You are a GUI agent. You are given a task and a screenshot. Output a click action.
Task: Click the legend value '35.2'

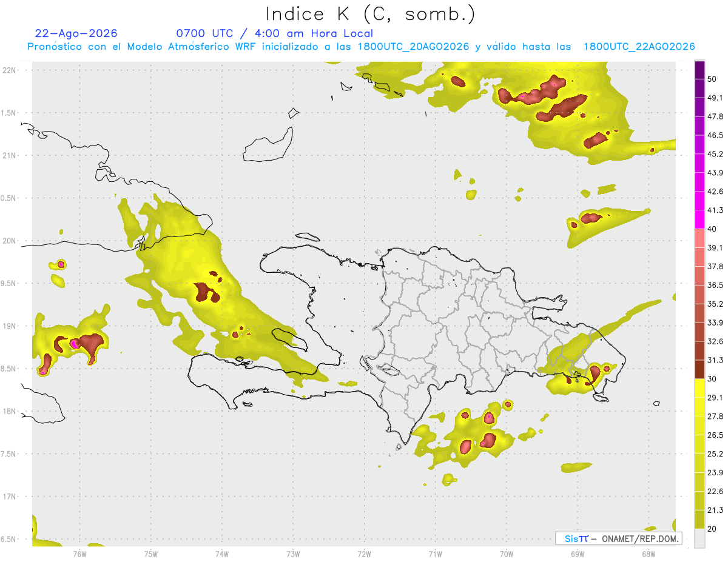pyautogui.click(x=715, y=304)
